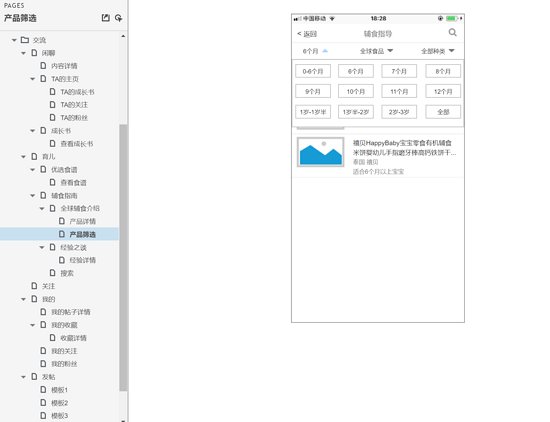Collapse the 6个月 age dropdown
The width and height of the screenshot is (550, 422).
coord(315,51)
